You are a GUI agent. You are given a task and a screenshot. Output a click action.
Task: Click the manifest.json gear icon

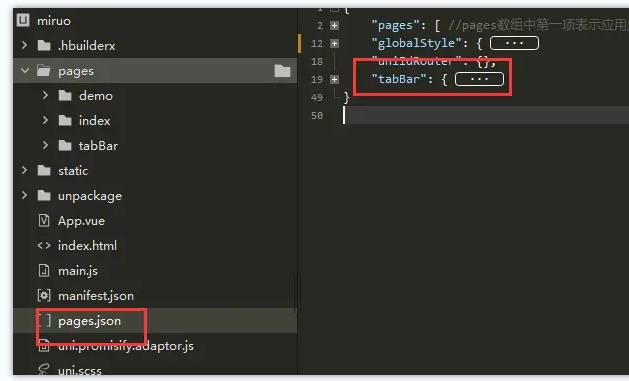click(44, 296)
